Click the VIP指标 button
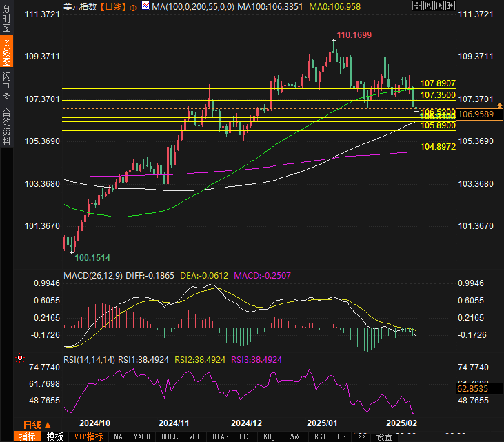Image resolution: width=504 pixels, height=442 pixels. coord(88,436)
